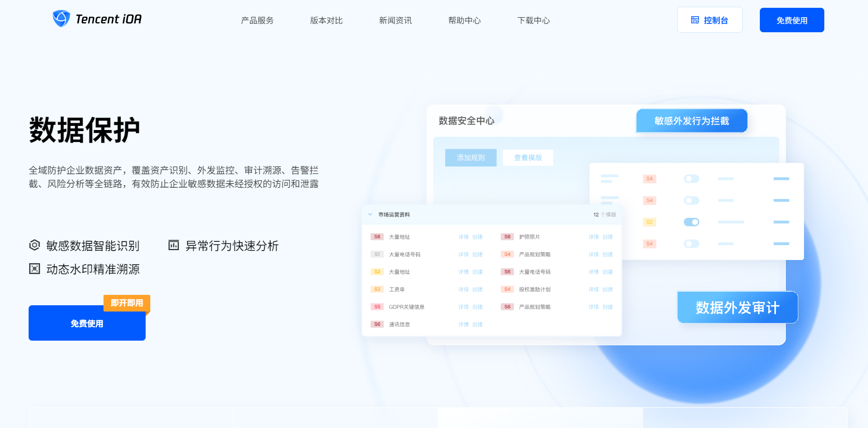
Task: Open 详情 for 护照照片
Action: pyautogui.click(x=593, y=237)
